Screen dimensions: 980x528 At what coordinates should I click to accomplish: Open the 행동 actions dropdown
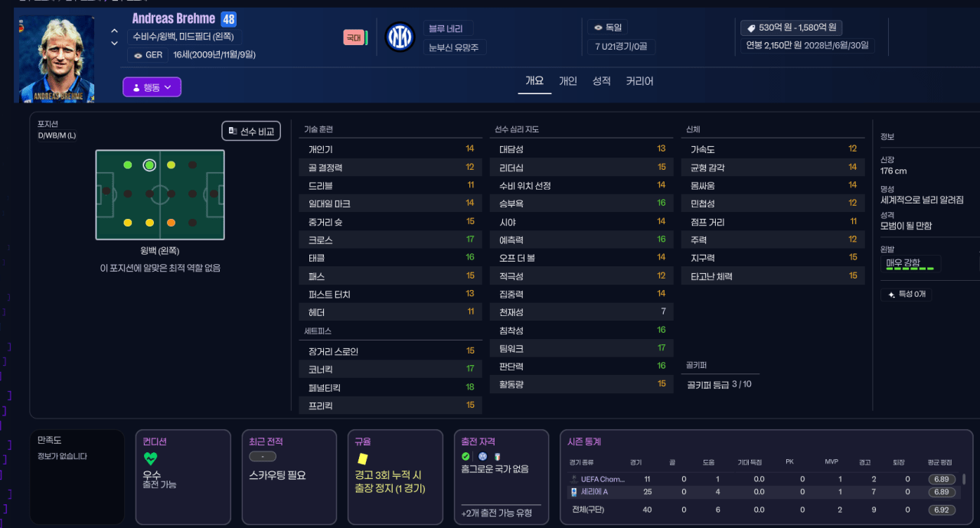(x=152, y=87)
